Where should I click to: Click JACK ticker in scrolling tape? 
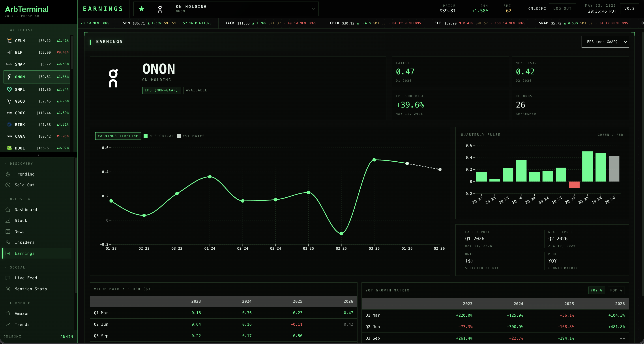click(230, 23)
